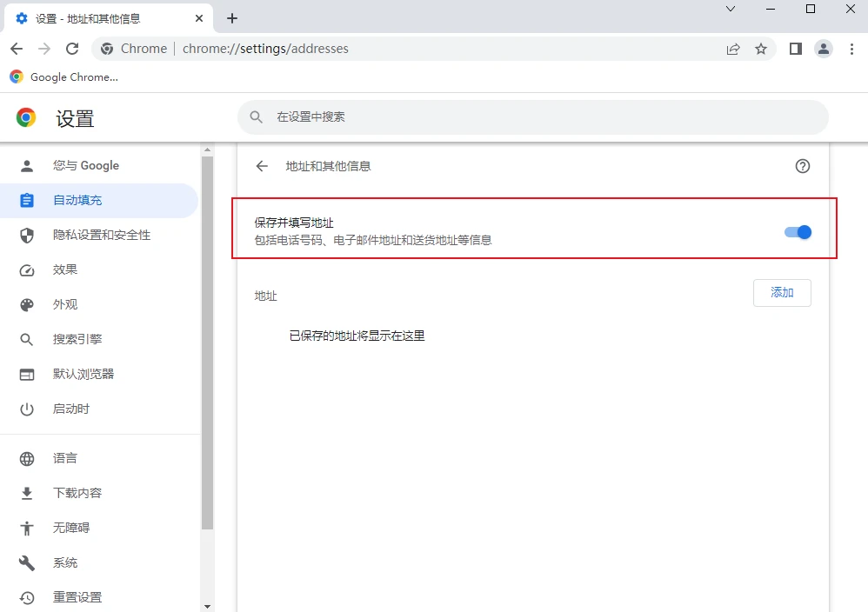
Task: Click the browser forward arrow
Action: coord(44,49)
